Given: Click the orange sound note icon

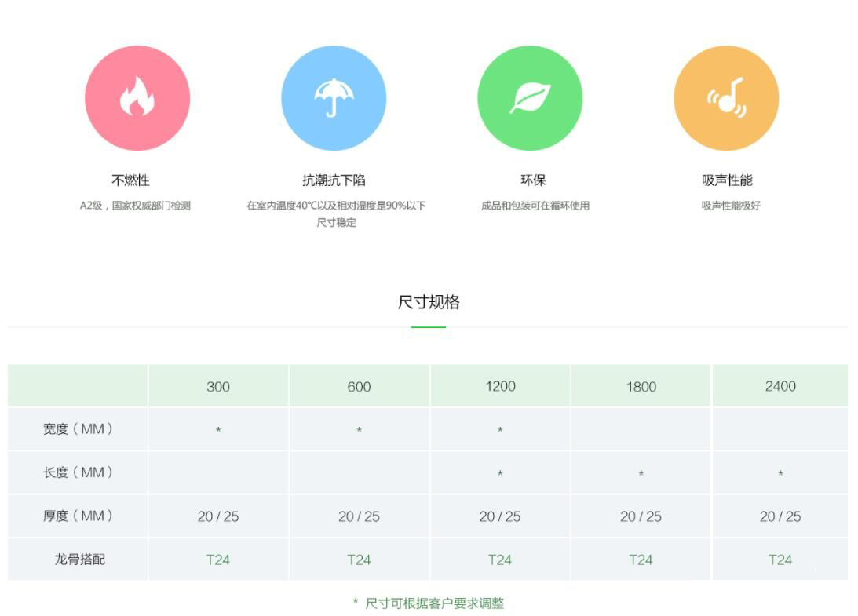Looking at the screenshot, I should coord(726,98).
